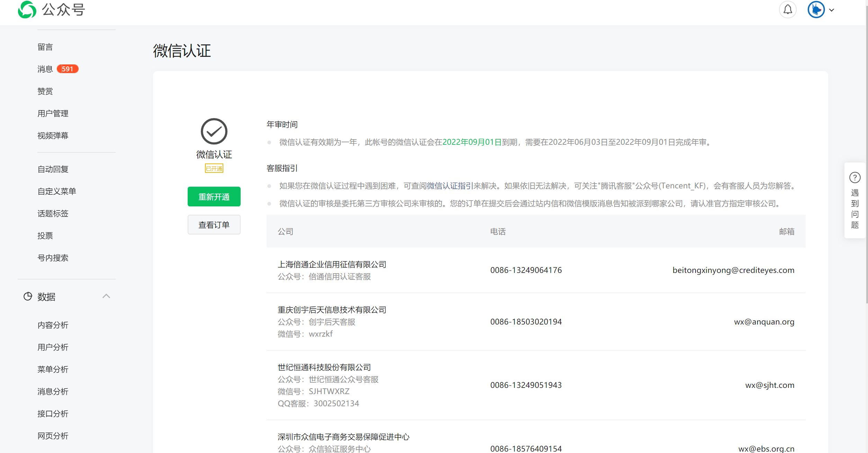Open the 留言 menu item
This screenshot has height=453, width=868.
tap(45, 47)
